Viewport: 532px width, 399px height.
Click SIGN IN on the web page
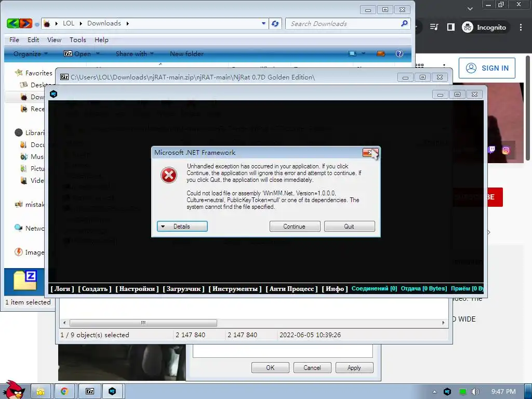point(487,68)
